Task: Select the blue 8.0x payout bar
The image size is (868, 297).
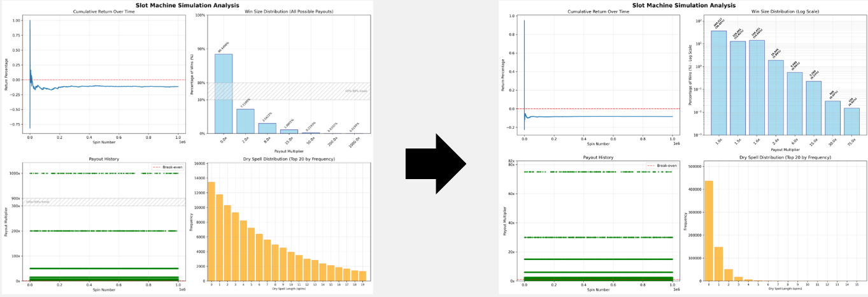Action: pyautogui.click(x=267, y=128)
